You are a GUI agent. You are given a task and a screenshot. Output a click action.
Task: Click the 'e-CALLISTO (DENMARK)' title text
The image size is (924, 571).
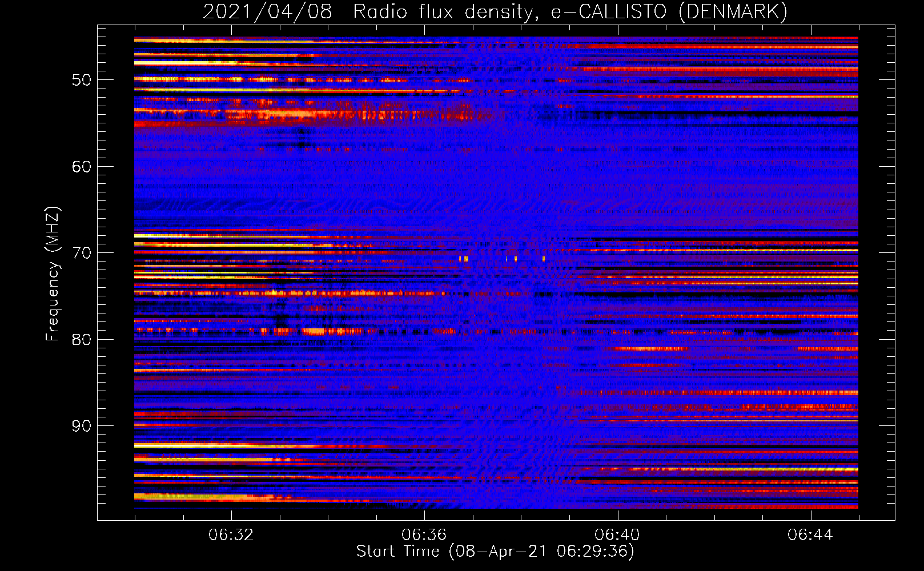pos(669,12)
